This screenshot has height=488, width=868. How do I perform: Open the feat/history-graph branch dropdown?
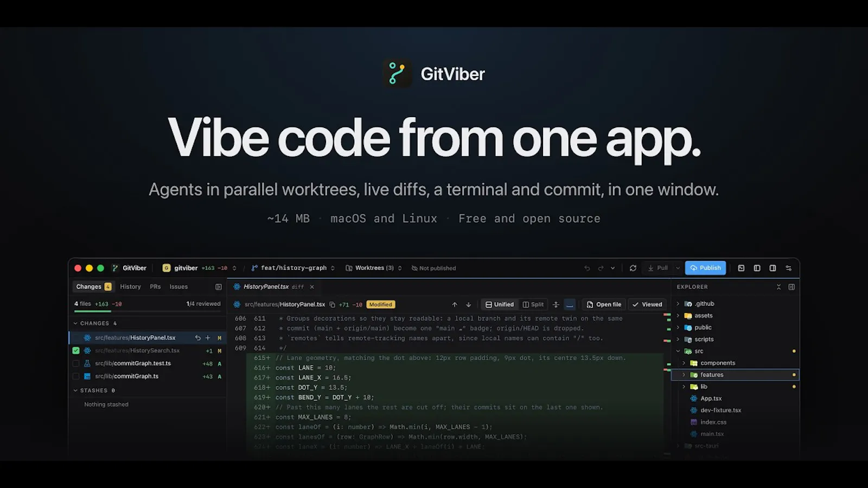click(293, 268)
